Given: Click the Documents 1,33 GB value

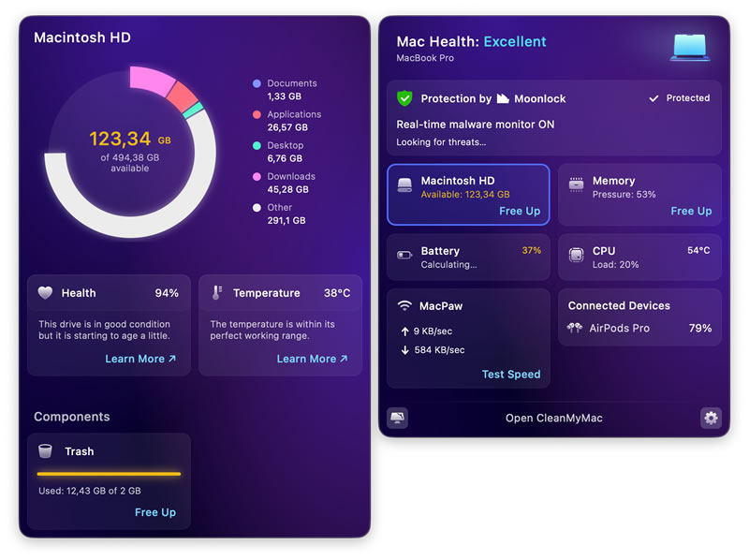Looking at the screenshot, I should pos(285,96).
